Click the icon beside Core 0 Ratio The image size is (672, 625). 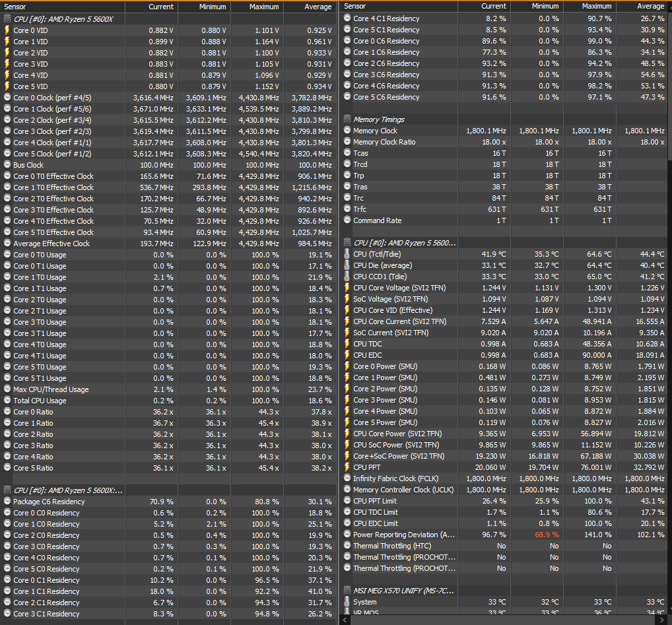click(7, 411)
